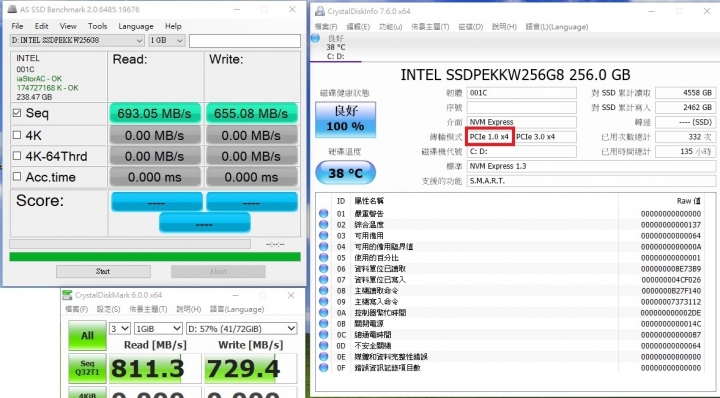
Task: Open the Edit menu in AS SSD Benchmark
Action: click(41, 26)
